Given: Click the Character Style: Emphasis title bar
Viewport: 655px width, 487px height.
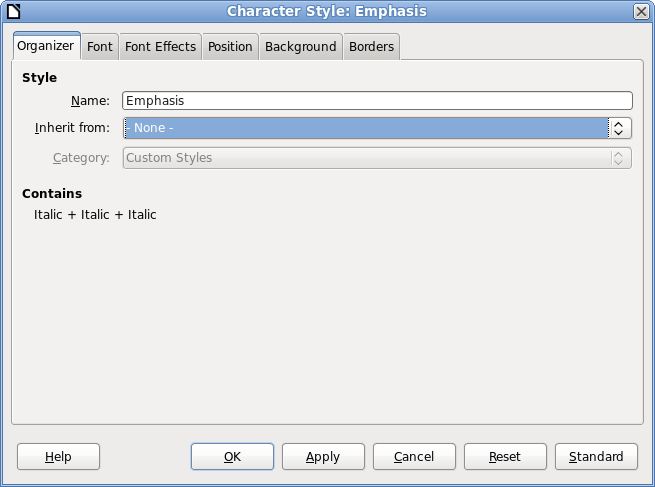Looking at the screenshot, I should click(x=327, y=11).
